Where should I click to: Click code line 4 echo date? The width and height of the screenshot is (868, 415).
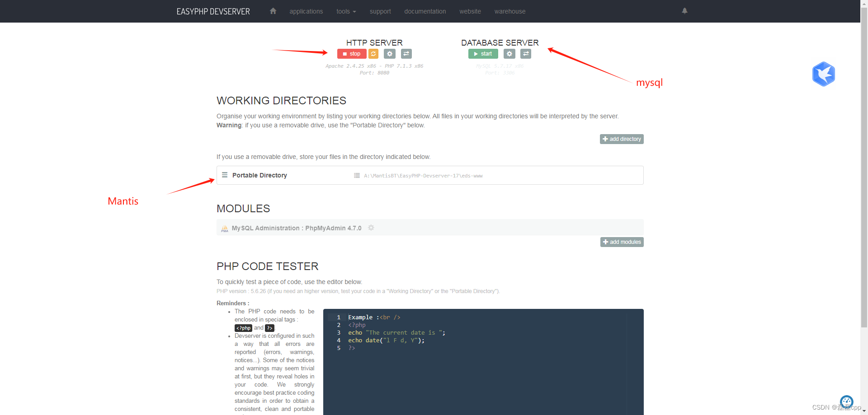[386, 340]
